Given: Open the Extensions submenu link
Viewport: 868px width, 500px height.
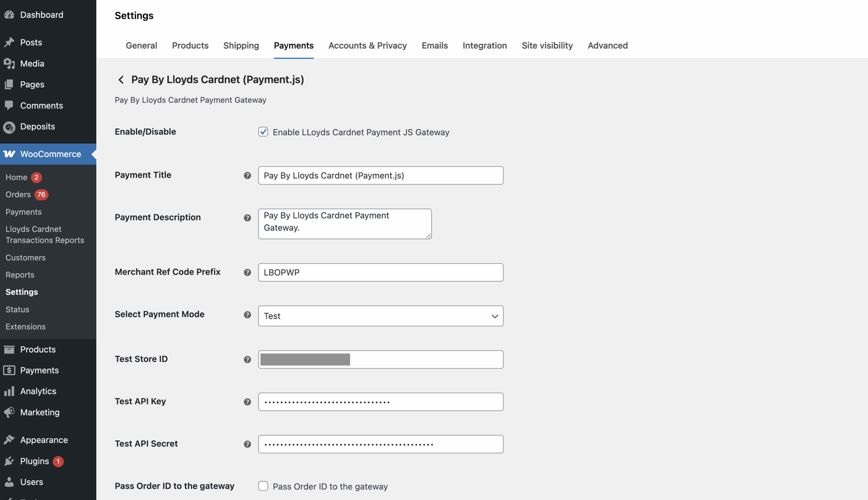Looking at the screenshot, I should click(x=25, y=327).
